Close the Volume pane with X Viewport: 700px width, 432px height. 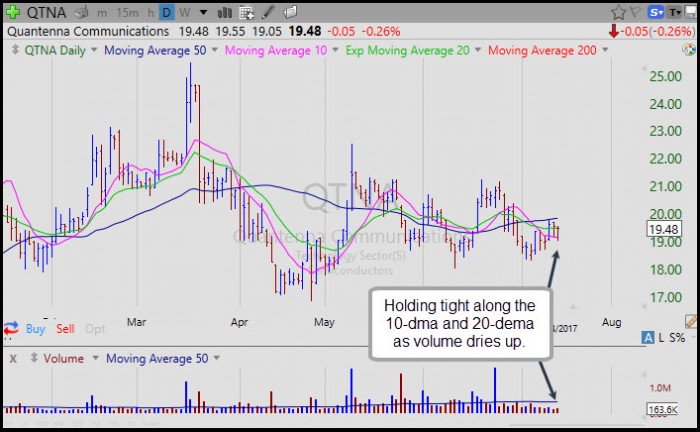tap(13, 358)
